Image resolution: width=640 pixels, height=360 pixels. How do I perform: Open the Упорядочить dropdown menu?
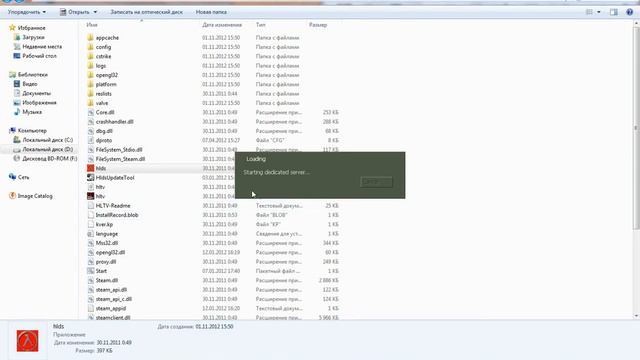(x=27, y=12)
